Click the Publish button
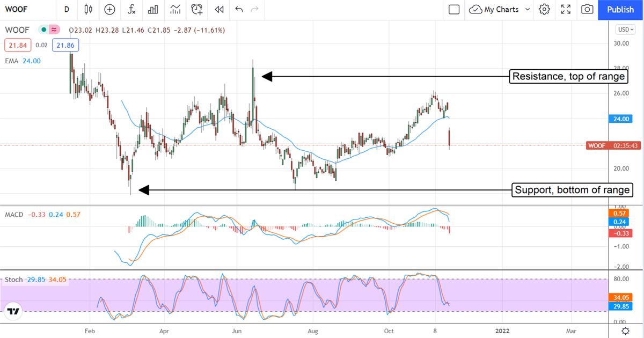Viewport: 644px width, 338px height. tap(620, 9)
